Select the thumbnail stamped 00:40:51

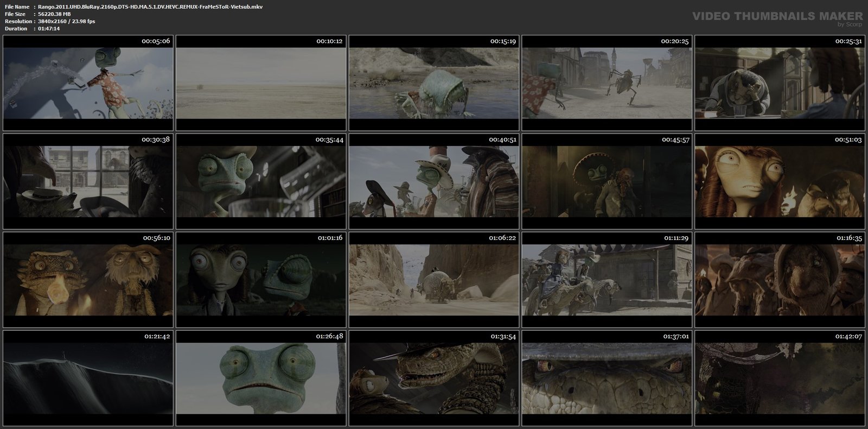click(434, 181)
